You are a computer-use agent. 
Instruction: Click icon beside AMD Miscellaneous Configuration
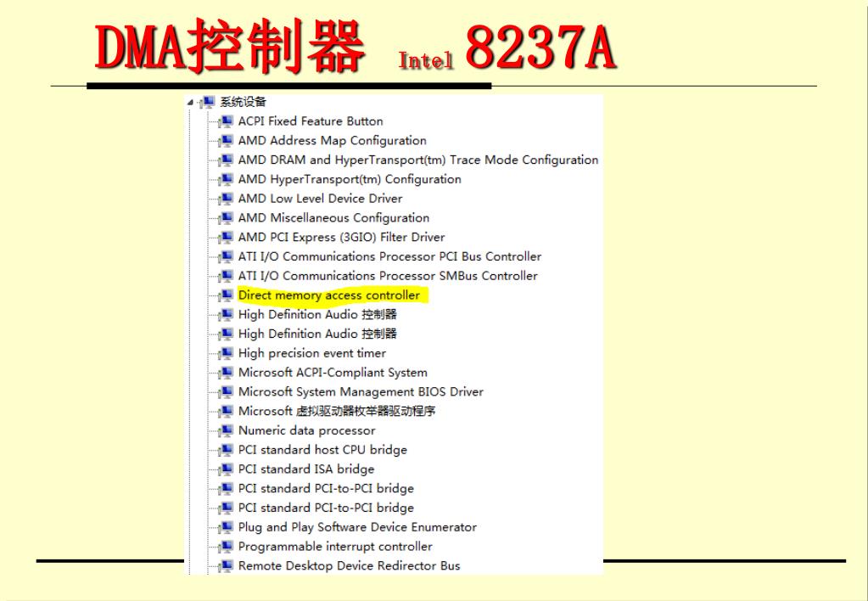click(x=226, y=218)
